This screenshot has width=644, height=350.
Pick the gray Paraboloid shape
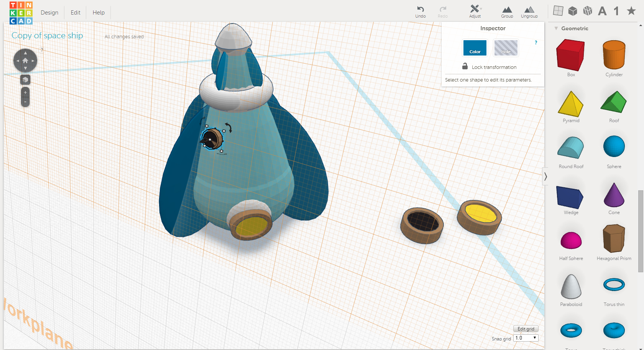pos(571,286)
